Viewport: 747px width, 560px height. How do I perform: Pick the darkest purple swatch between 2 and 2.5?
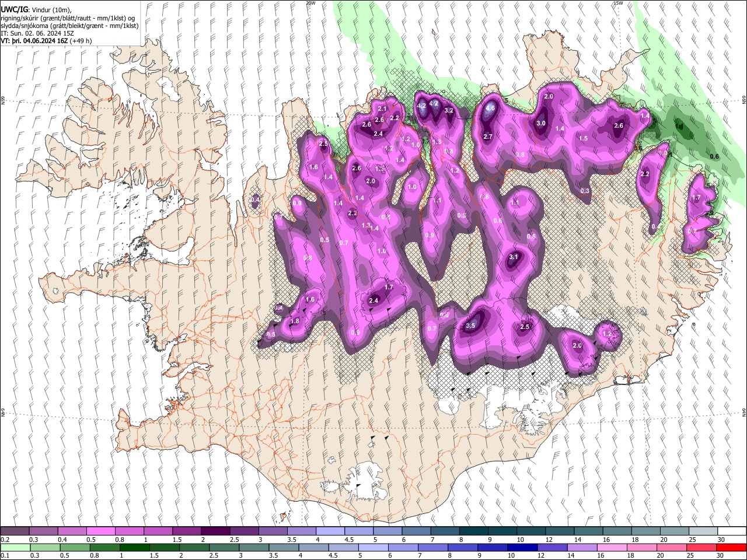click(x=215, y=531)
